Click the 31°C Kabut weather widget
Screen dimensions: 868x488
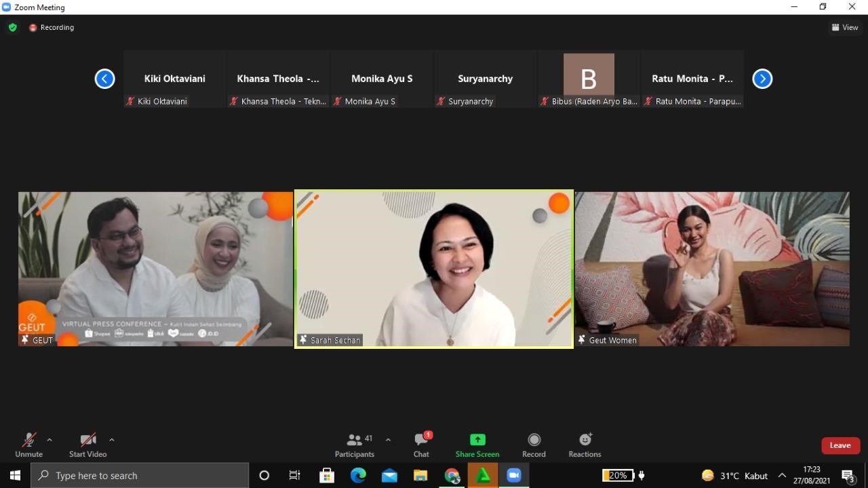pos(736,475)
